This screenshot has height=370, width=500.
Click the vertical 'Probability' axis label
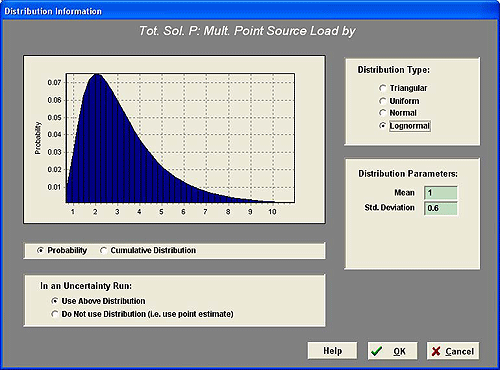(x=38, y=138)
